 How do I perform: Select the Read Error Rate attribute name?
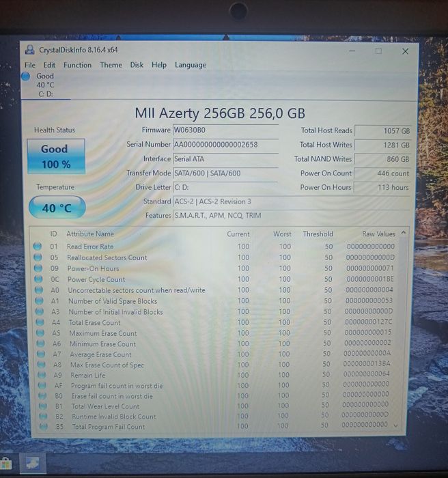(x=90, y=247)
